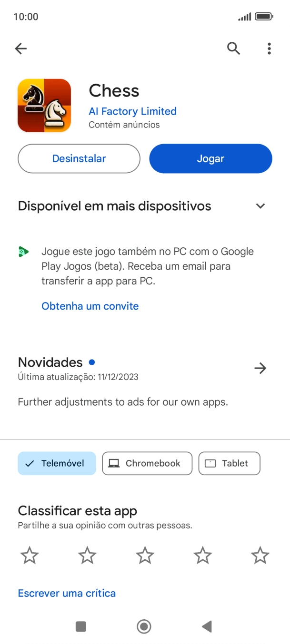This screenshot has width=290, height=644.
Task: Open search in the Play Store
Action: coord(233,48)
